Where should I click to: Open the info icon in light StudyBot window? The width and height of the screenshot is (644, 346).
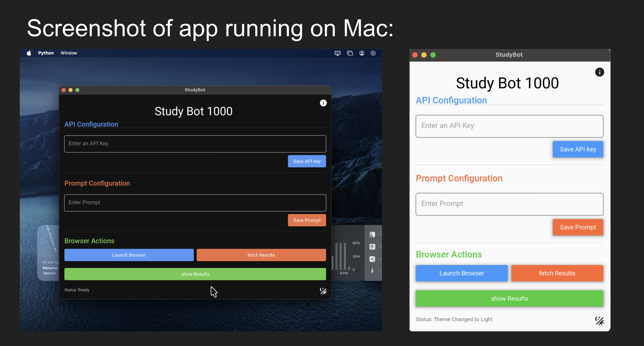click(x=599, y=72)
